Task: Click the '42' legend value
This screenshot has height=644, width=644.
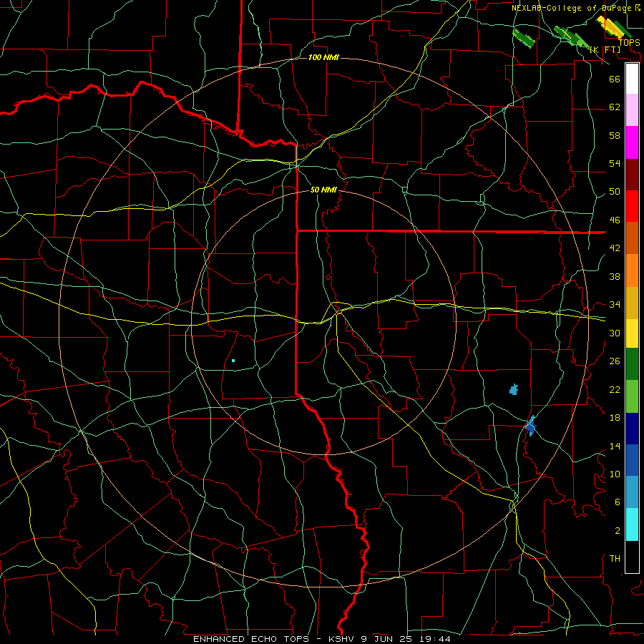Action: pos(615,248)
